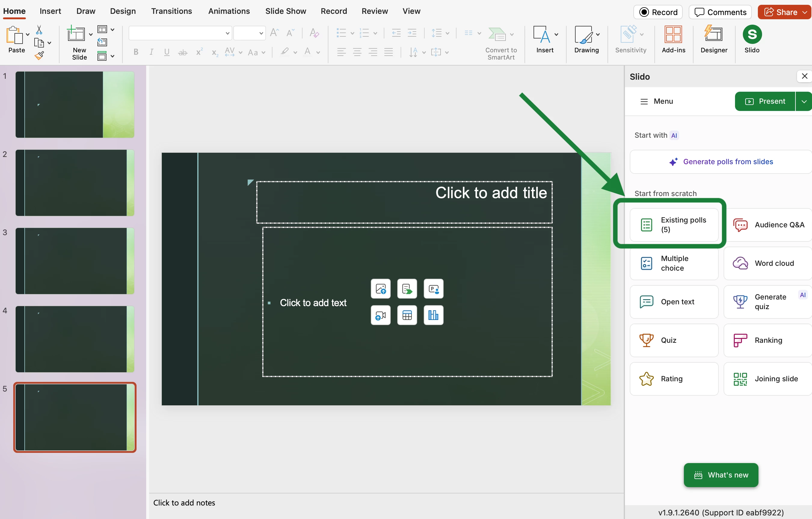Switch to the Transitions tab
The height and width of the screenshot is (519, 812).
171,11
